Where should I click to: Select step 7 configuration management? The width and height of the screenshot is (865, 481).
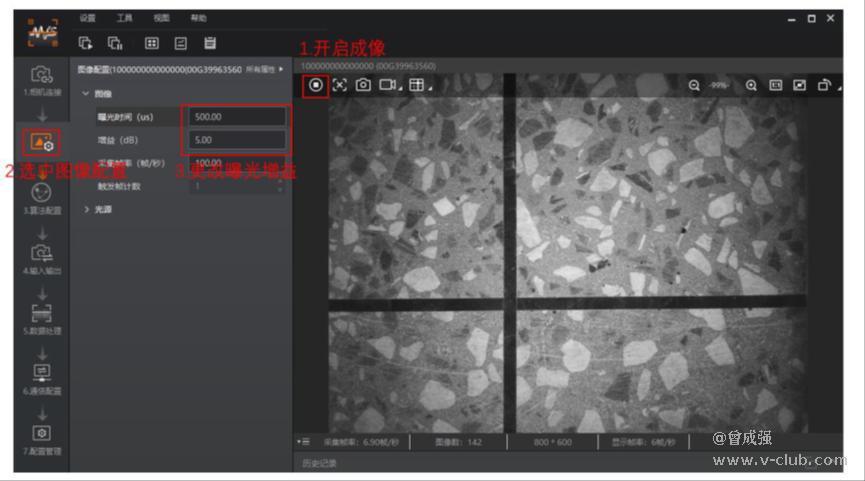point(42,439)
